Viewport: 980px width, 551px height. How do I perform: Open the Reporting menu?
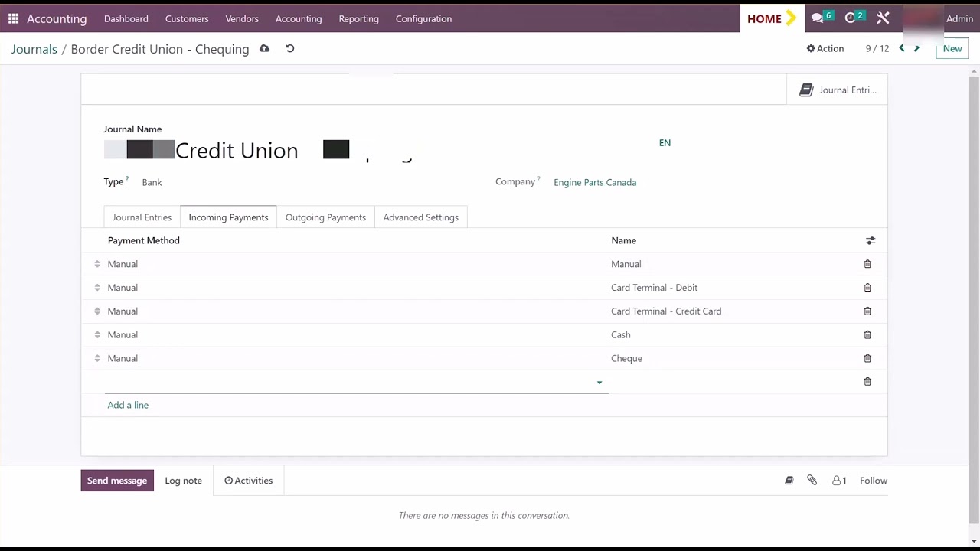coord(359,18)
